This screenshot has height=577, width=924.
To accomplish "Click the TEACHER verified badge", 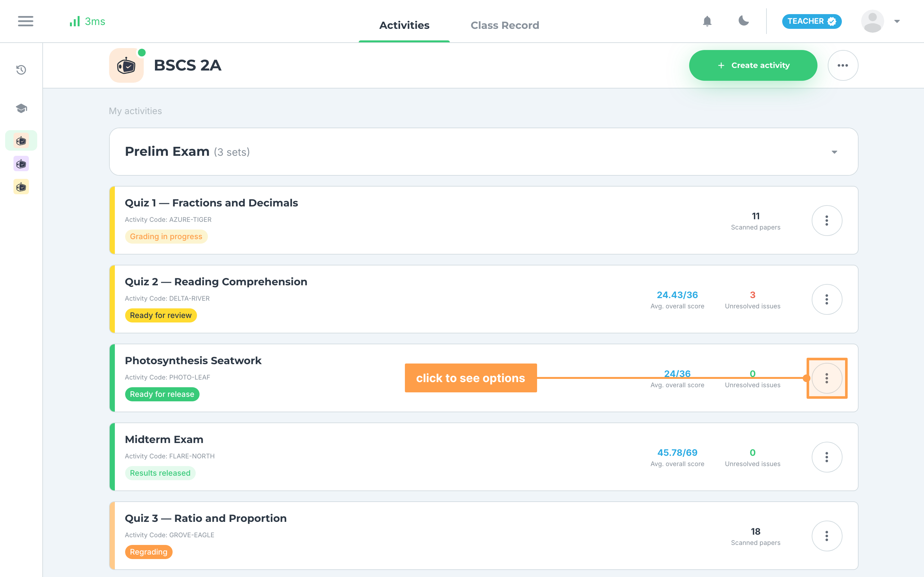I will click(812, 21).
